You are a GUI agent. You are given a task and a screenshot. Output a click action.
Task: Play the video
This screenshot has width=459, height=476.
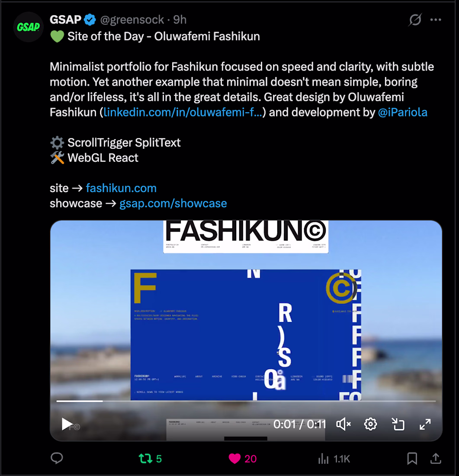pyautogui.click(x=67, y=424)
